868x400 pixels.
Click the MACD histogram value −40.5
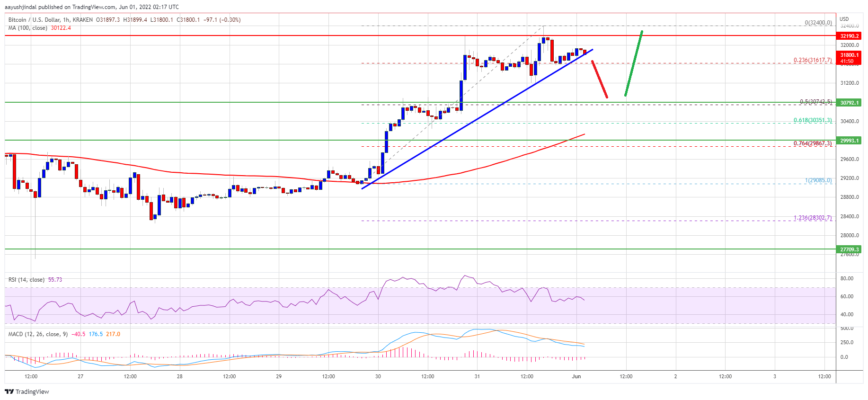(79, 334)
